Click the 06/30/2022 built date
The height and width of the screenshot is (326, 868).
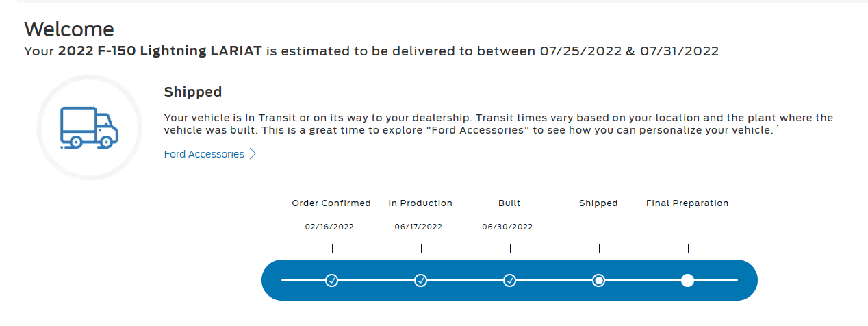point(507,227)
